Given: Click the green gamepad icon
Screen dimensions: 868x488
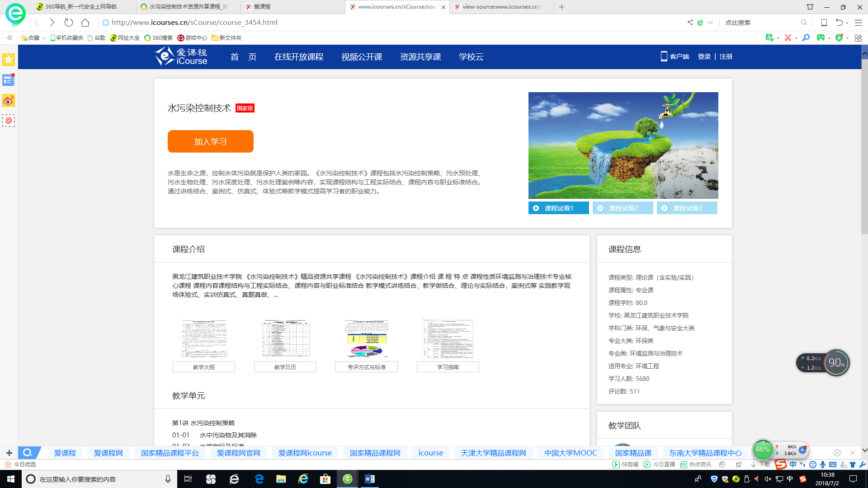Looking at the screenshot, I should (821, 38).
